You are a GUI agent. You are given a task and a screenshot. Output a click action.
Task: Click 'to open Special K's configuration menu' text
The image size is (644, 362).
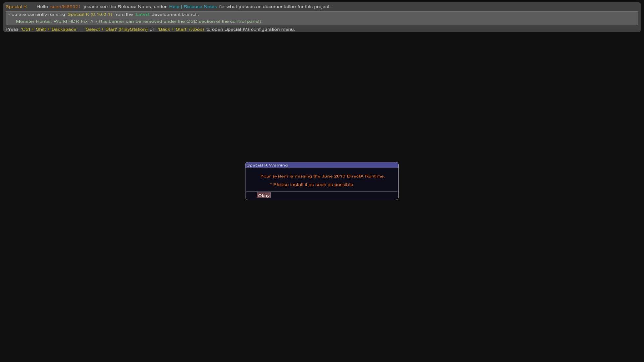[x=251, y=29]
